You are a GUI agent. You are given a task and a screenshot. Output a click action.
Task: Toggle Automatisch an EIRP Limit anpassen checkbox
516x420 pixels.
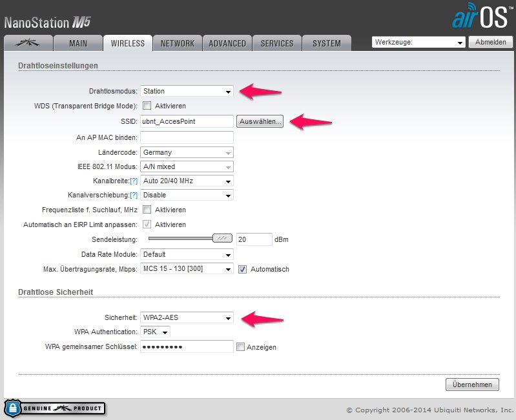pos(147,224)
